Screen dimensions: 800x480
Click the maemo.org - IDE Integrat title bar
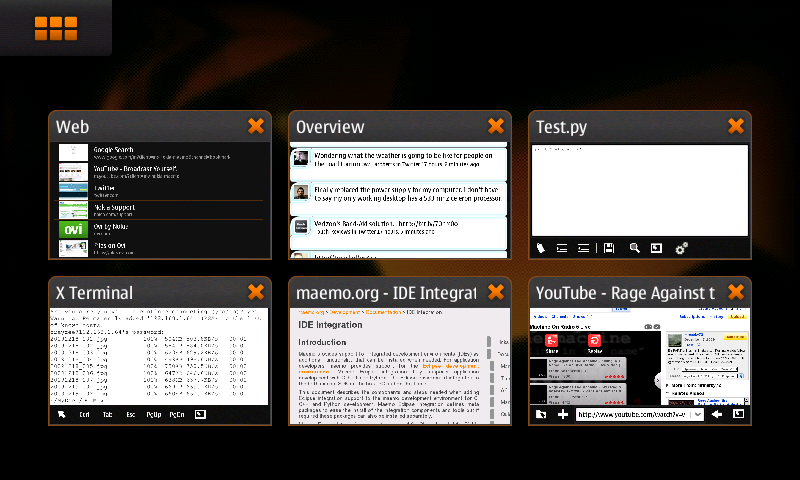pyautogui.click(x=386, y=293)
